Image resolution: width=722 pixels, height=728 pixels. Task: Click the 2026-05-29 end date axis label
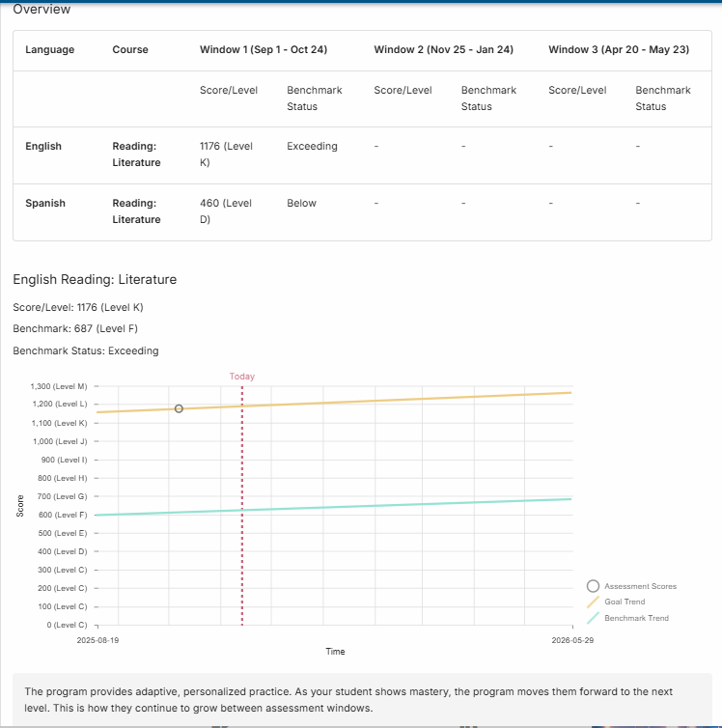point(572,639)
